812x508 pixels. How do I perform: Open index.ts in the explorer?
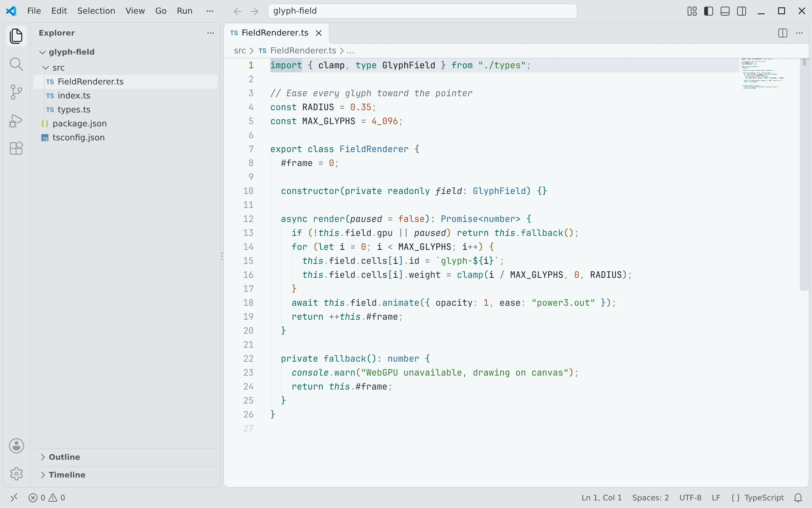[x=126, y=96]
